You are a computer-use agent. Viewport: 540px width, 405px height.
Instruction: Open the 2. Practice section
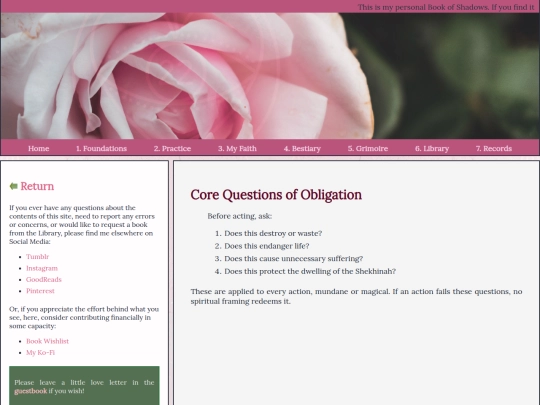(172, 148)
